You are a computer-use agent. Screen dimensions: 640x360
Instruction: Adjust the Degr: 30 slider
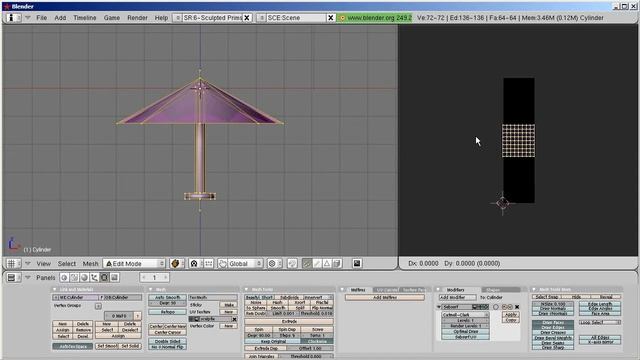(x=167, y=303)
